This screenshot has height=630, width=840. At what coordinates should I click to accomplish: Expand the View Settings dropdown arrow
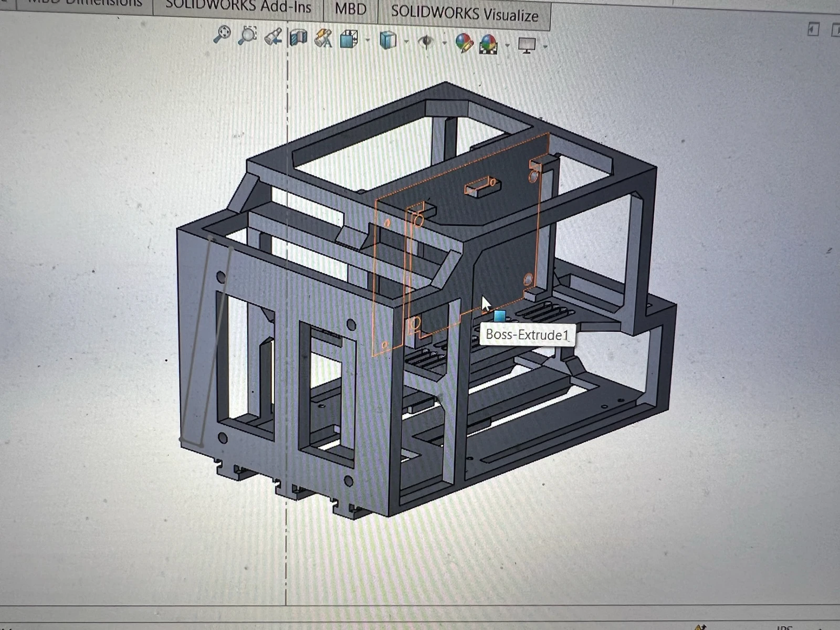point(545,47)
